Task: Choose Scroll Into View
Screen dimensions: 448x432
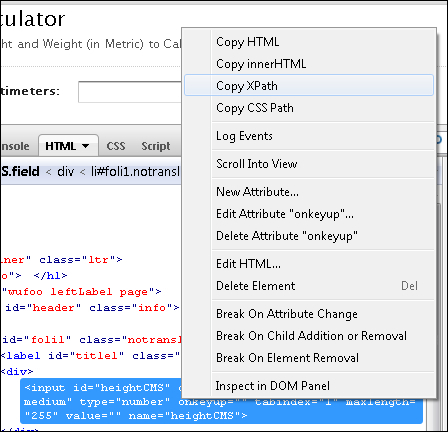Action: pos(309,164)
